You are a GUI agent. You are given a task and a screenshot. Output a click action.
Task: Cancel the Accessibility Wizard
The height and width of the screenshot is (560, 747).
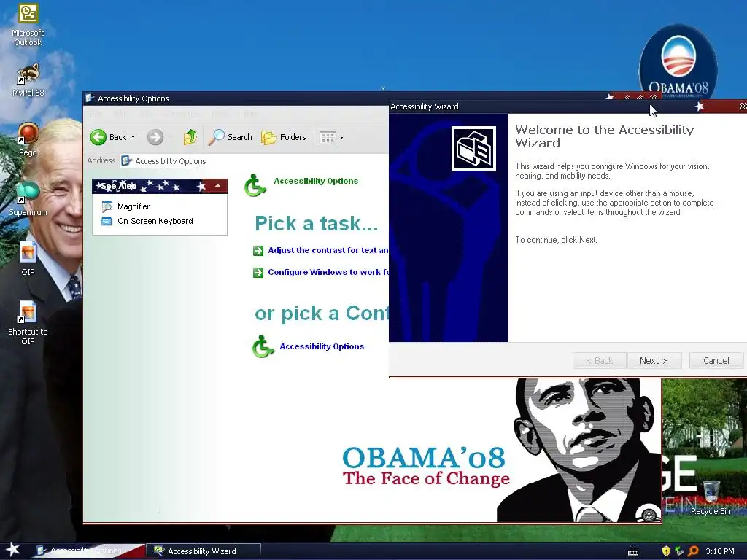(716, 360)
